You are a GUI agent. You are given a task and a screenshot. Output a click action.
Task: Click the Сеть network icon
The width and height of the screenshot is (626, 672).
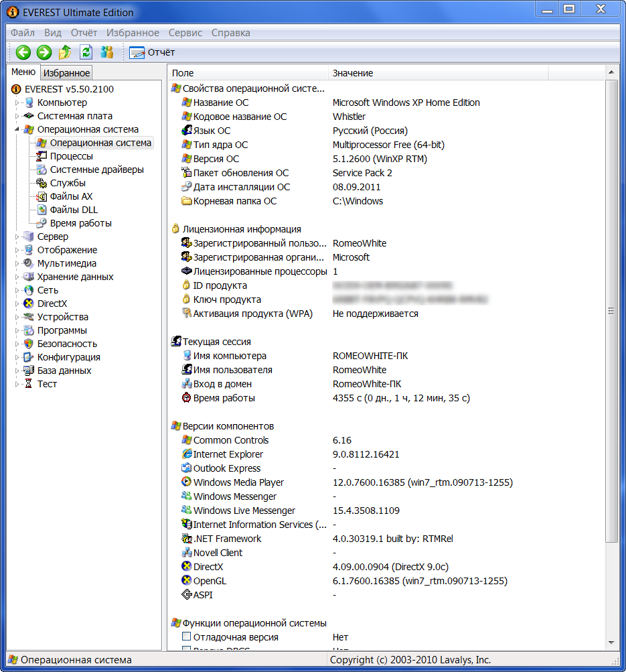point(29,290)
